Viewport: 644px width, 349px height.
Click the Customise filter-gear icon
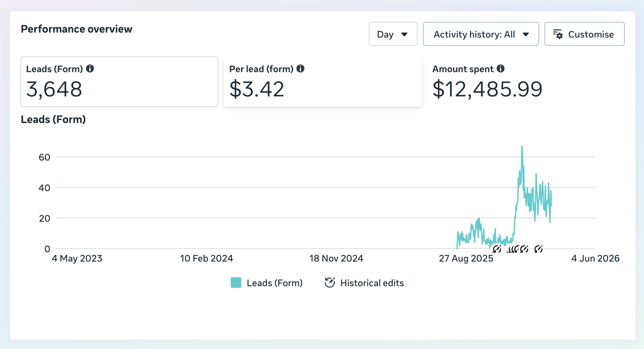558,34
